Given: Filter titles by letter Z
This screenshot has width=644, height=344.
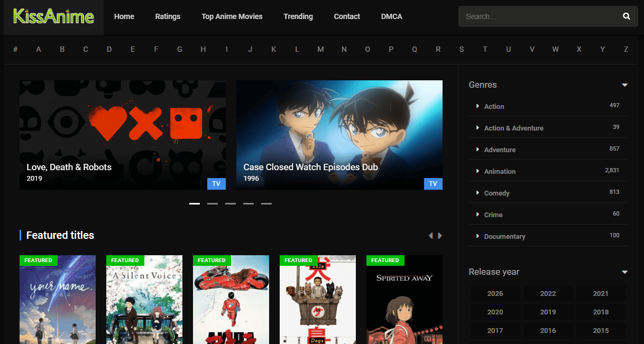Looking at the screenshot, I should 626,49.
